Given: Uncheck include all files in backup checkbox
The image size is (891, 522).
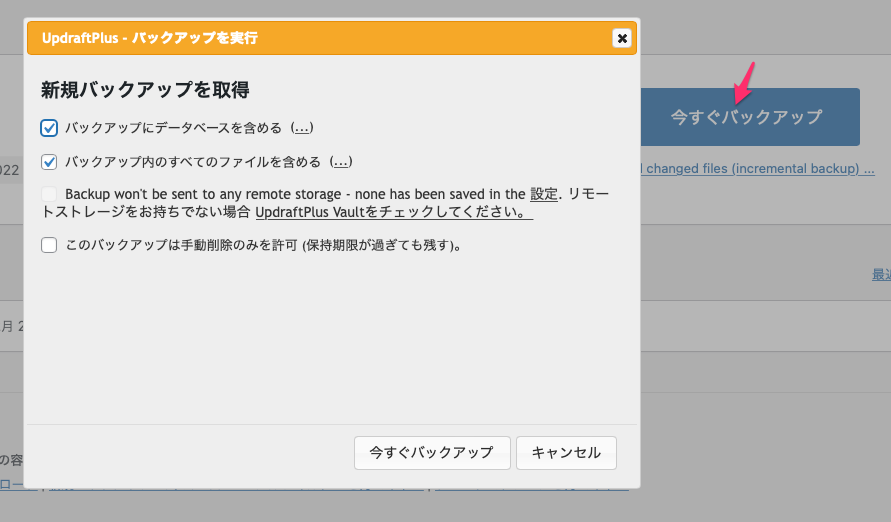Looking at the screenshot, I should point(49,162).
